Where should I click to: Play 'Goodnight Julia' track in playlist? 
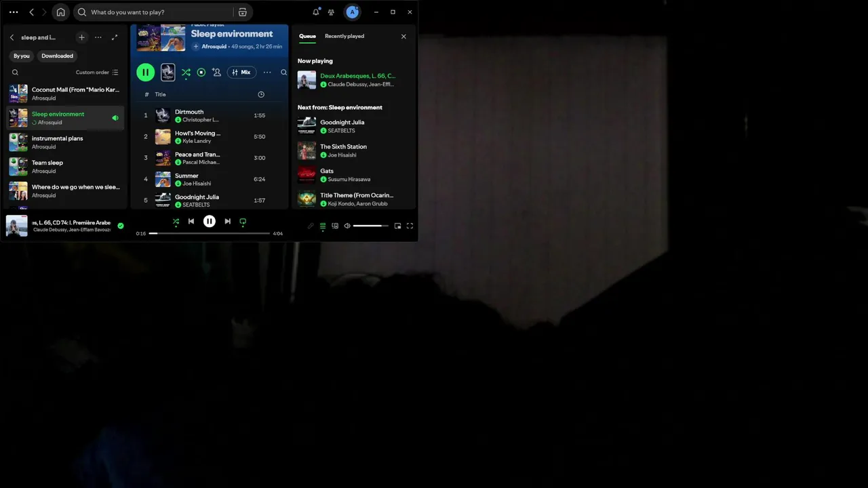click(209, 200)
